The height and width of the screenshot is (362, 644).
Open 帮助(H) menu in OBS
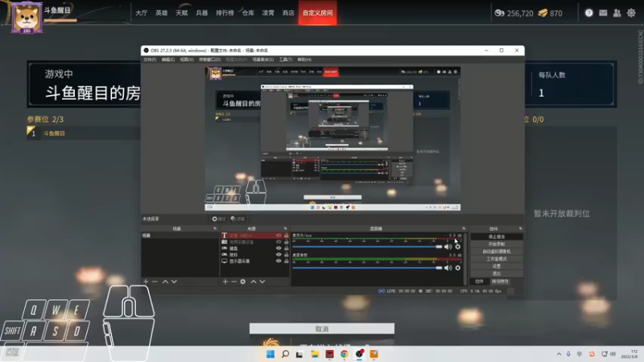304,60
